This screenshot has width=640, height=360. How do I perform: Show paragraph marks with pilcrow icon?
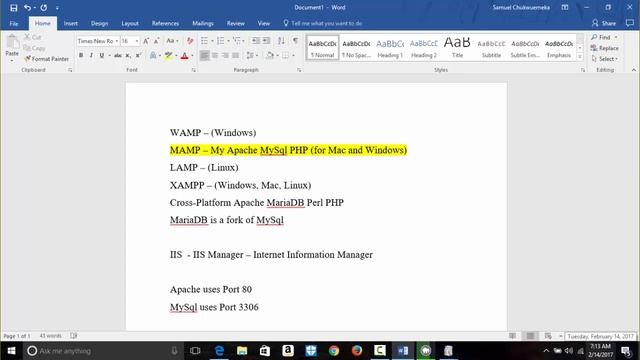pyautogui.click(x=295, y=41)
